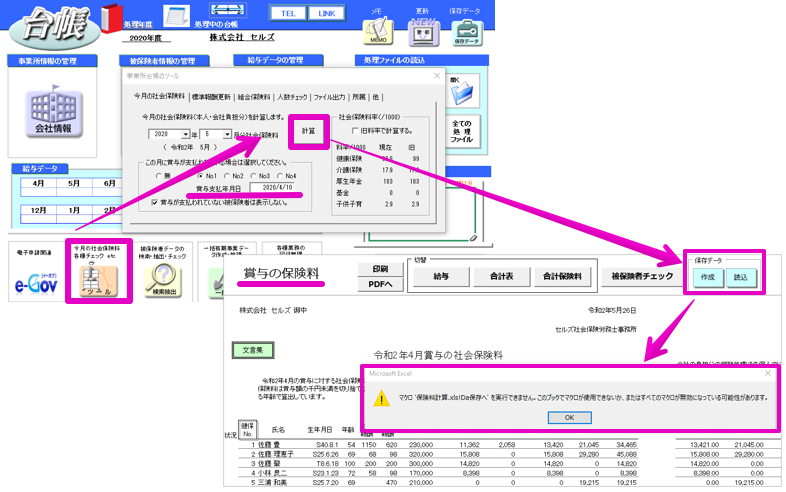Click the red binder icon beside 処理年度

click(111, 18)
